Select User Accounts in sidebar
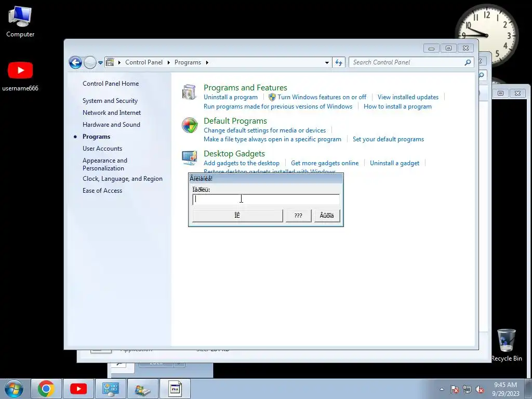Image resolution: width=532 pixels, height=399 pixels. [102, 149]
